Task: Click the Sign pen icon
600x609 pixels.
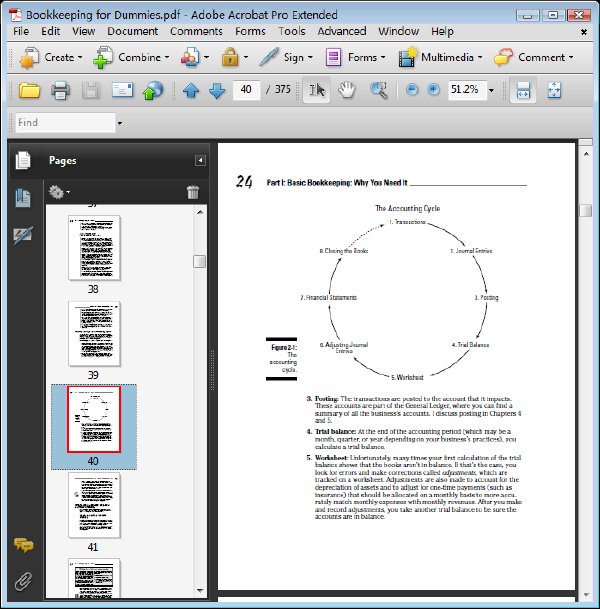Action: (269, 57)
